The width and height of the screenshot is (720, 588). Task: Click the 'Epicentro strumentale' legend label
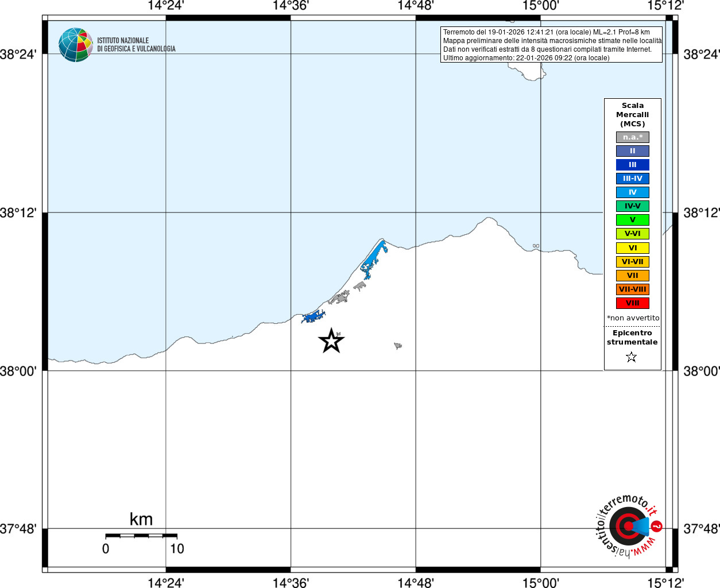point(633,338)
